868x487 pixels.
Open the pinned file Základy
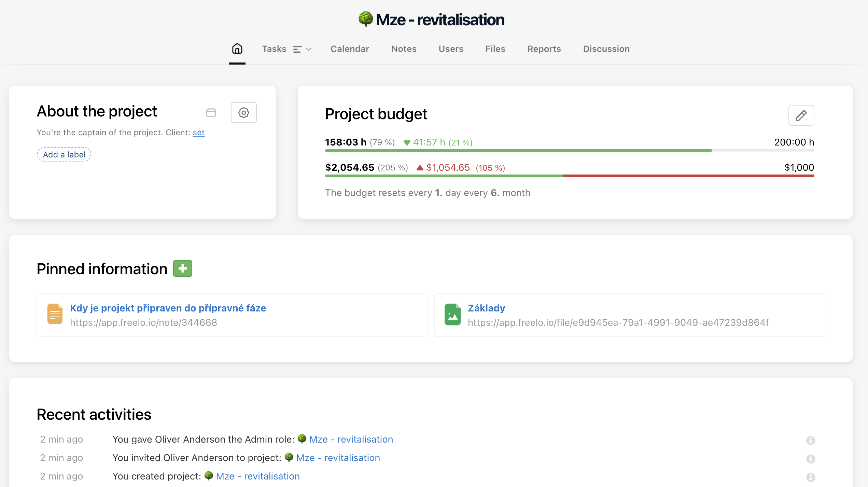(486, 308)
